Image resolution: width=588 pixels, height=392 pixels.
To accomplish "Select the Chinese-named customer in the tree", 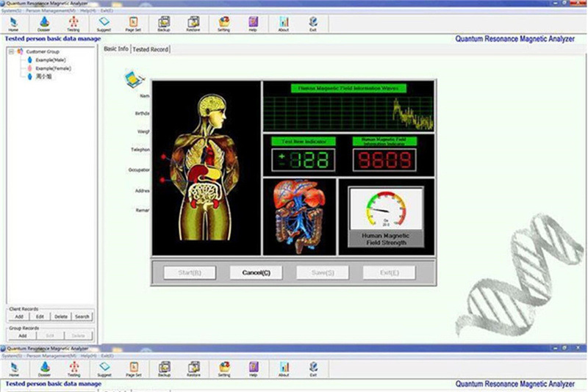I will click(43, 76).
